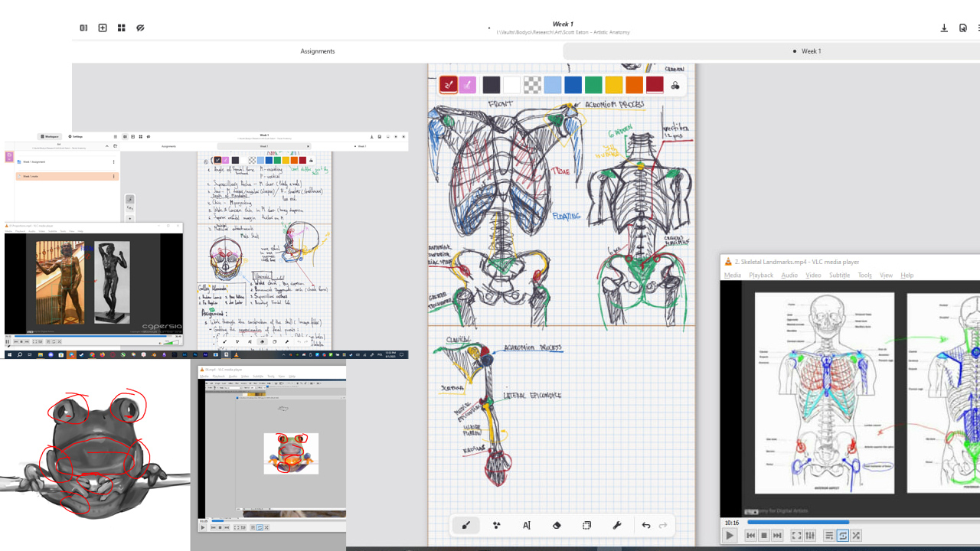Image resolution: width=980 pixels, height=551 pixels.
Task: Toggle the pen input icon in header
Action: [x=140, y=28]
